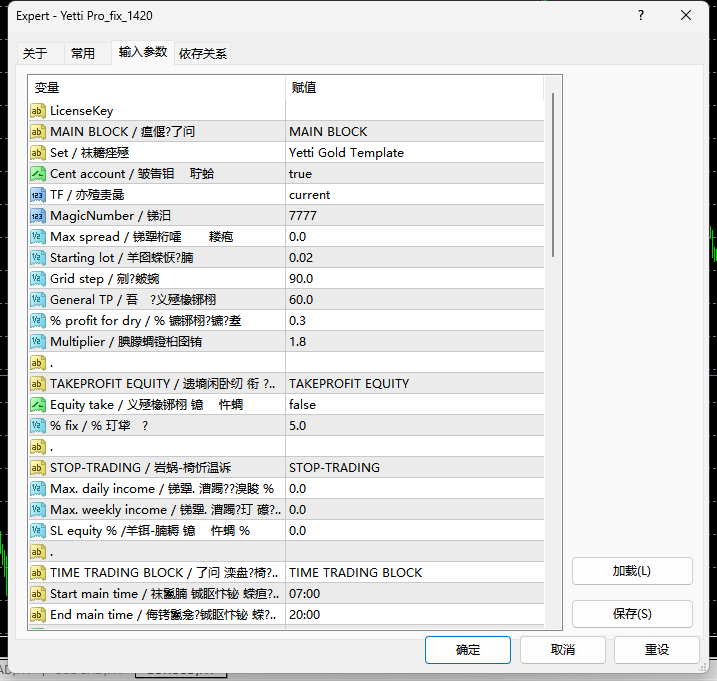The width and height of the screenshot is (717, 681).
Task: Click the LicenseKey variable name
Action: pos(81,111)
